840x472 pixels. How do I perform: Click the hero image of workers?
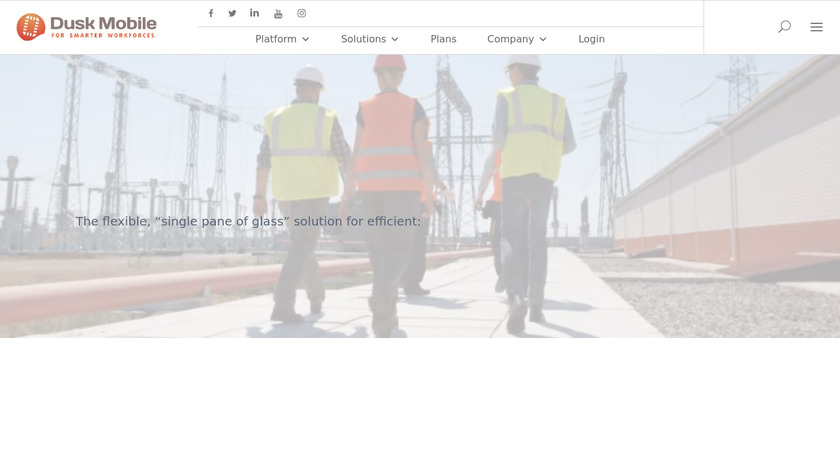click(x=420, y=196)
